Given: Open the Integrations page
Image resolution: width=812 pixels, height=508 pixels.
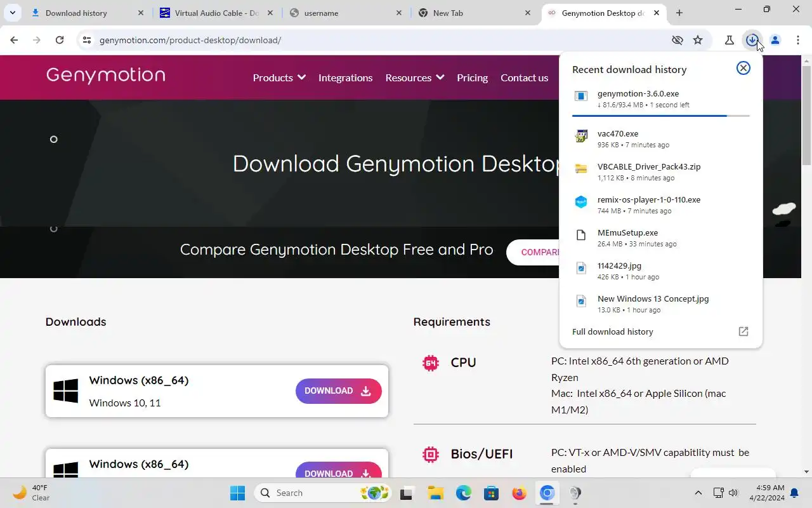Looking at the screenshot, I should [x=345, y=77].
